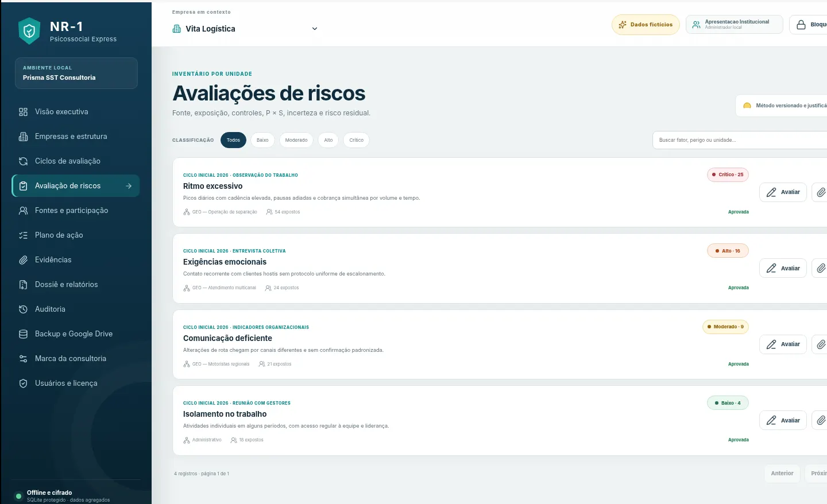Open the Apresentacao Institucional user menu
Viewport: 827px width, 504px height.
click(x=734, y=25)
